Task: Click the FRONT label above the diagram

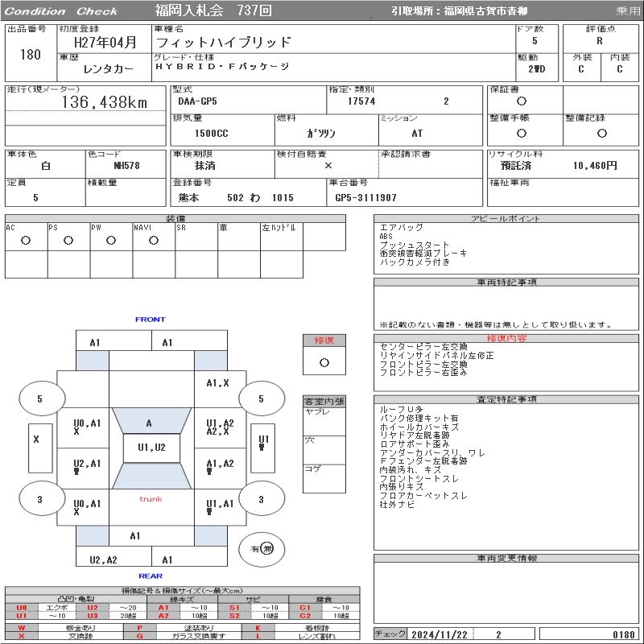Action: point(151,319)
